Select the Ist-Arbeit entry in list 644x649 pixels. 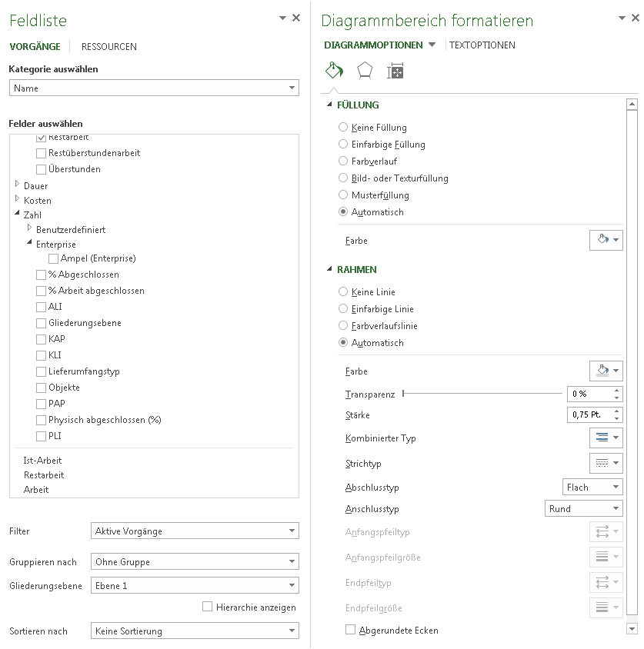(x=42, y=461)
